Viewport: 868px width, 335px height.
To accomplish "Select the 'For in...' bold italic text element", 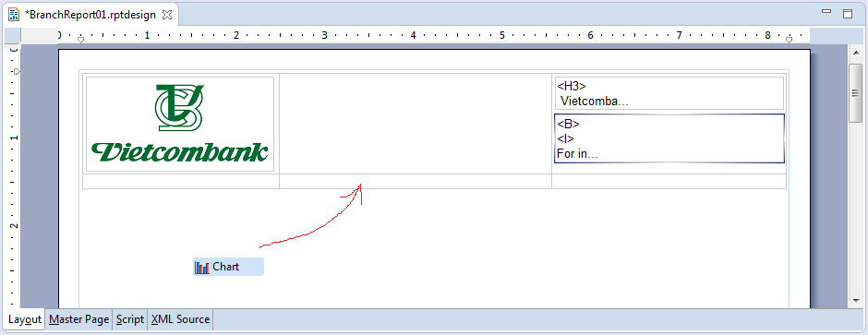I will [669, 138].
